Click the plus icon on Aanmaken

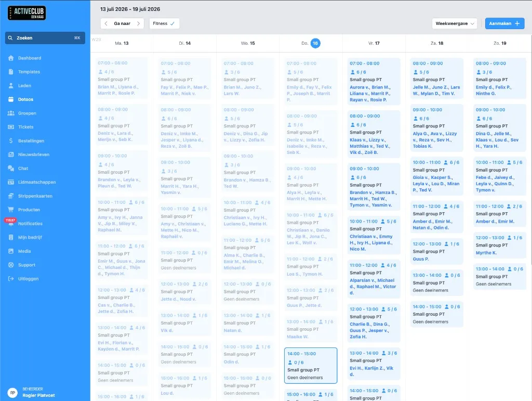click(x=517, y=23)
